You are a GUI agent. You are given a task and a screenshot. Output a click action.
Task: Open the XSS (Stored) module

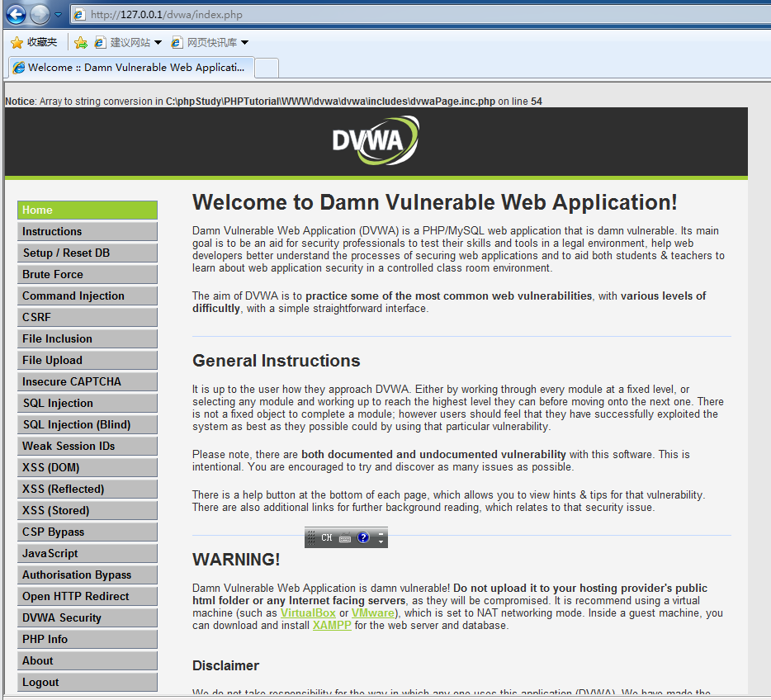[x=88, y=510]
